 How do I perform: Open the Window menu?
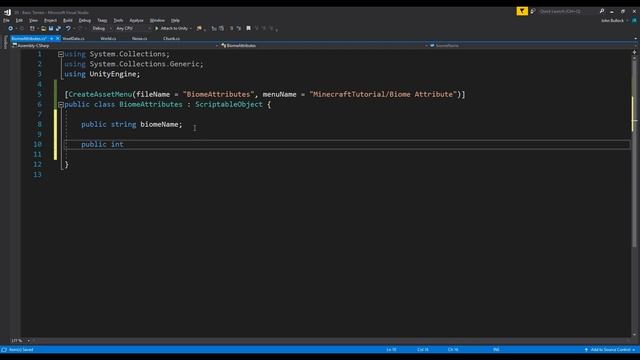157,20
